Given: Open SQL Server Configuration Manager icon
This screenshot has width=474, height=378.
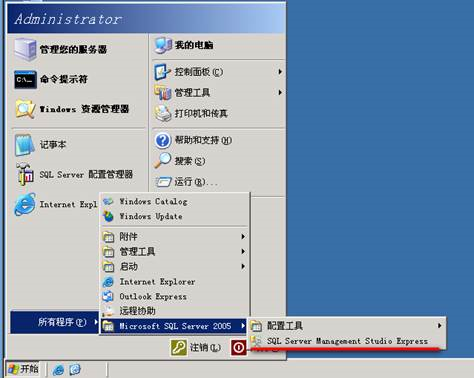Looking at the screenshot, I should point(25,174).
